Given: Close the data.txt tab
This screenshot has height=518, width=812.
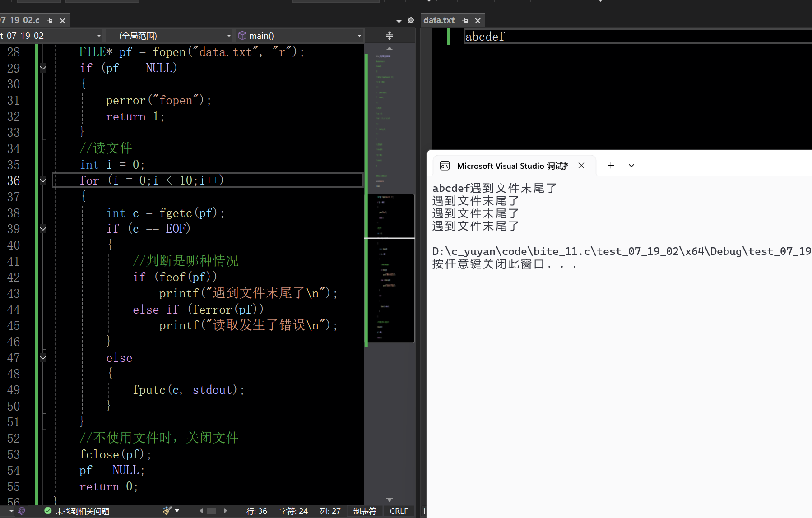Looking at the screenshot, I should coord(478,21).
